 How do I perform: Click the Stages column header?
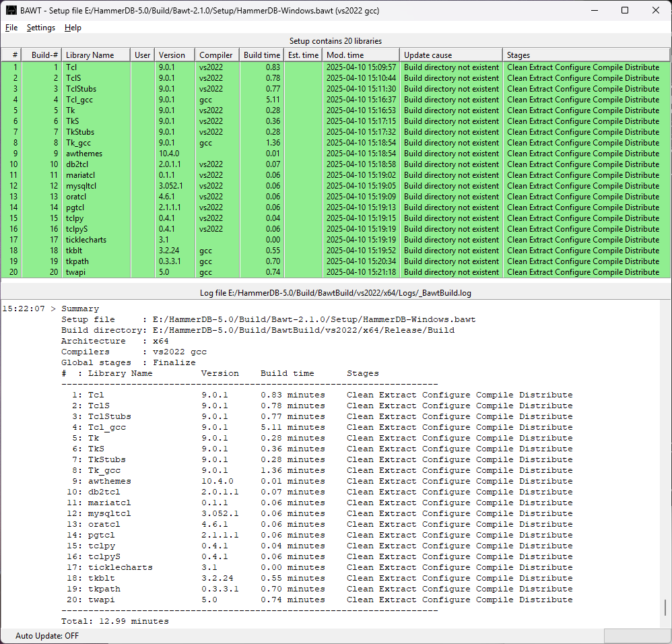pyautogui.click(x=586, y=55)
